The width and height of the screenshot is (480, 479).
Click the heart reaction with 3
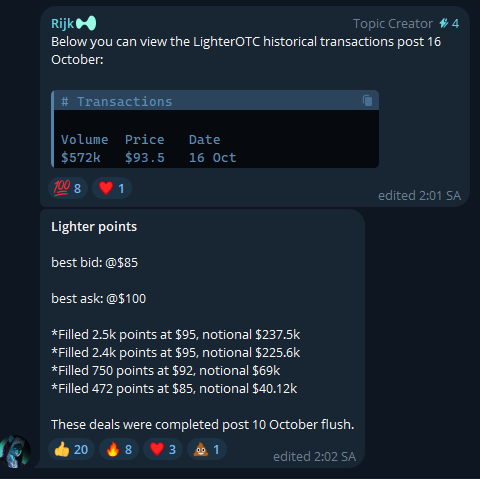(x=163, y=449)
